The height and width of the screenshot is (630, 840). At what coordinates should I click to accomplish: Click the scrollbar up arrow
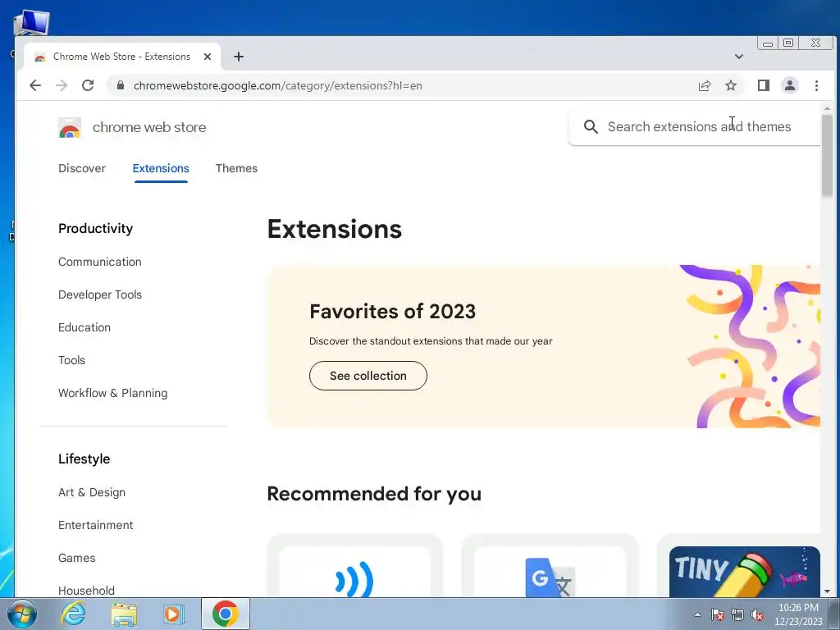click(x=827, y=108)
